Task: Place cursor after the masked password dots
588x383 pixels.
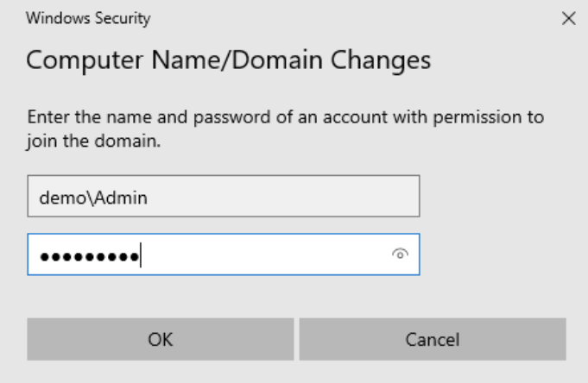Action: point(142,255)
